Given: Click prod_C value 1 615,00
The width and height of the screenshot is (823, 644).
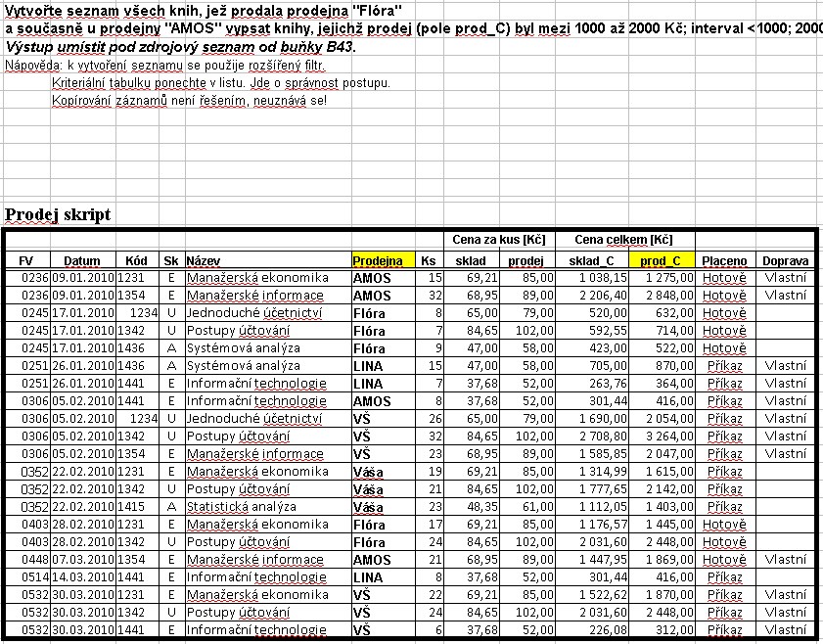Looking at the screenshot, I should tap(662, 472).
